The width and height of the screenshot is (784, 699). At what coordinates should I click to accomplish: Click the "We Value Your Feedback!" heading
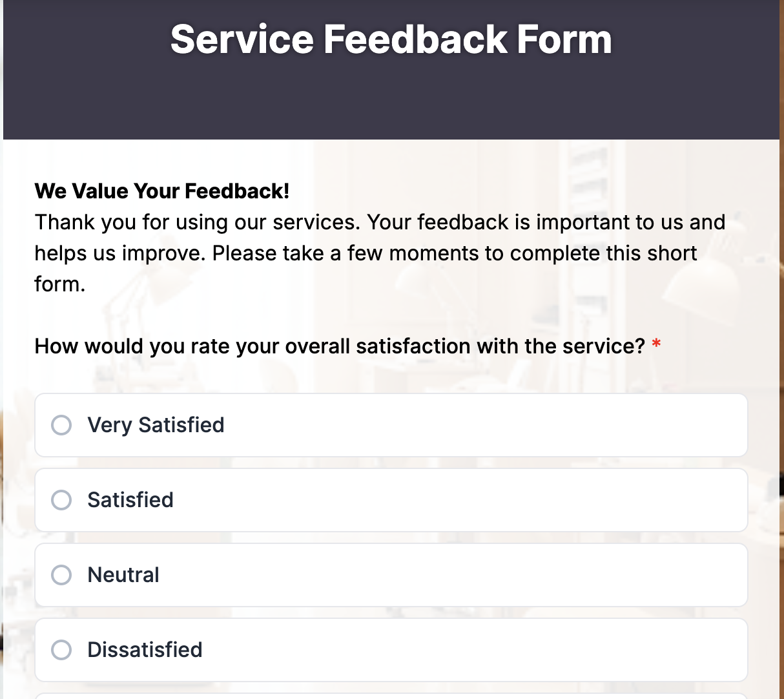pos(161,191)
